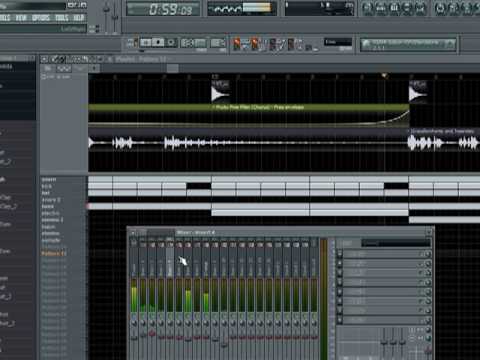Select the hat pattern in list

(45, 193)
